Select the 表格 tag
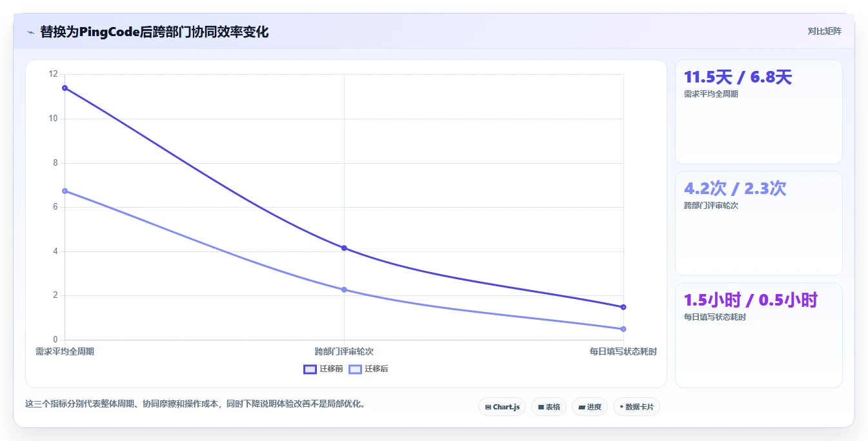The width and height of the screenshot is (868, 441). 549,407
